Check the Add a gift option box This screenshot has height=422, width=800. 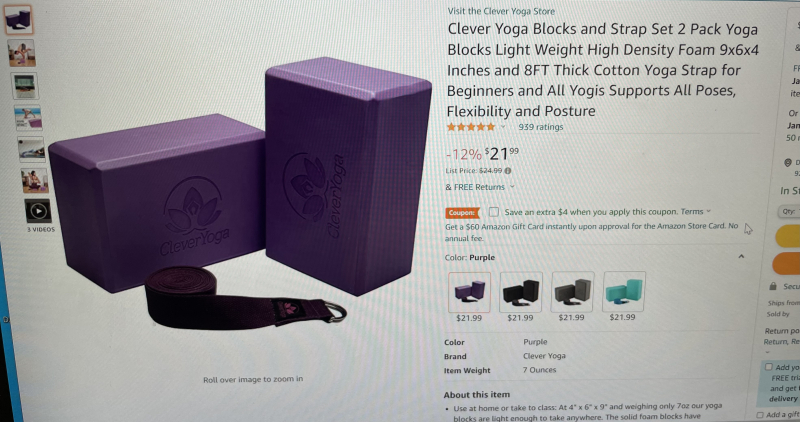760,415
